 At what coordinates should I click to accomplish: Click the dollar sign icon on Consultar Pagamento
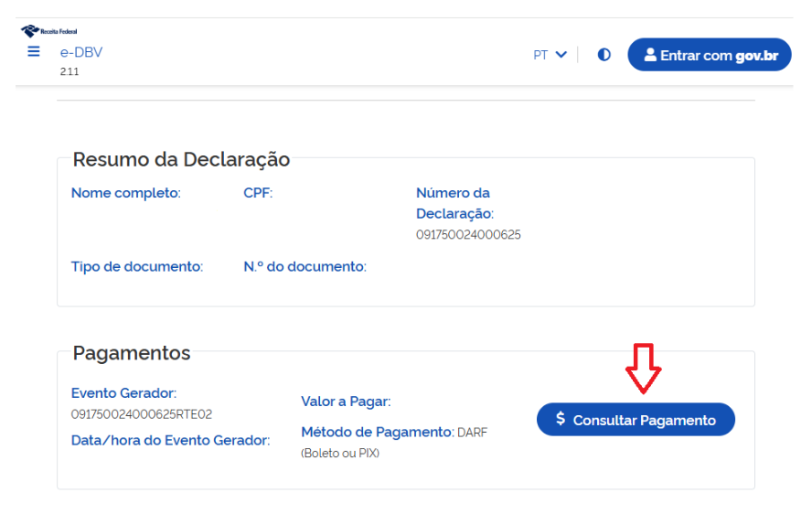561,419
